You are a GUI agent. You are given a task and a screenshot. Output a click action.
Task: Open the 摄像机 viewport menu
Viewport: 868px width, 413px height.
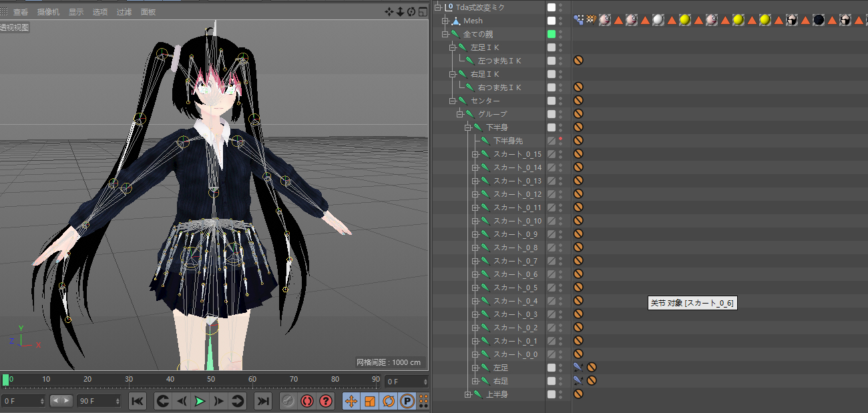(x=48, y=12)
